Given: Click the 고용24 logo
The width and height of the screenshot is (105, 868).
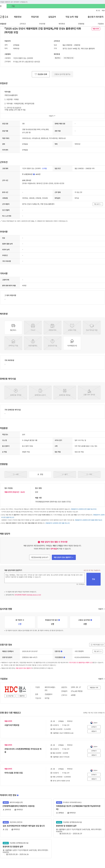Looking at the screenshot, I should pyautogui.click(x=4, y=17).
